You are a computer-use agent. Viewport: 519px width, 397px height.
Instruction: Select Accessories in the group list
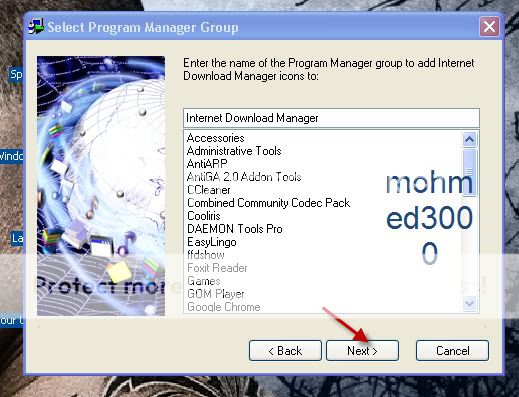click(x=215, y=138)
